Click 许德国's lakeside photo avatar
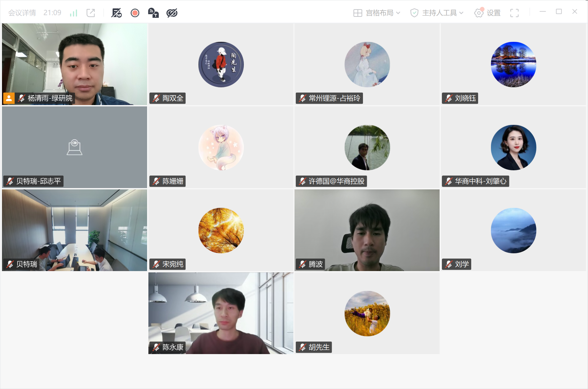The image size is (588, 389). 367,148
